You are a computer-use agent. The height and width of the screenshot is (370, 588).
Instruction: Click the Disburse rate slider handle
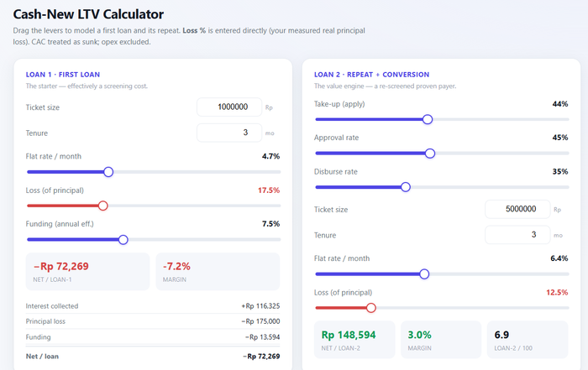pyautogui.click(x=406, y=187)
